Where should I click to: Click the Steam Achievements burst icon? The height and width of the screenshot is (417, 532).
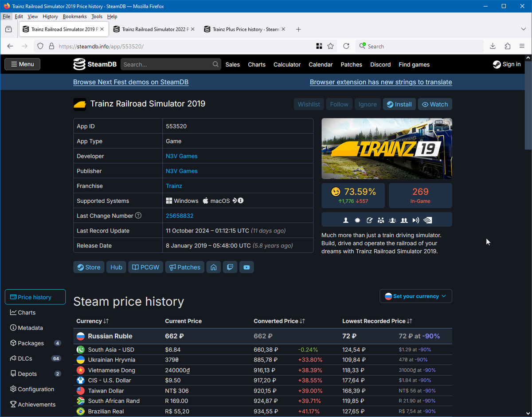[357, 220]
